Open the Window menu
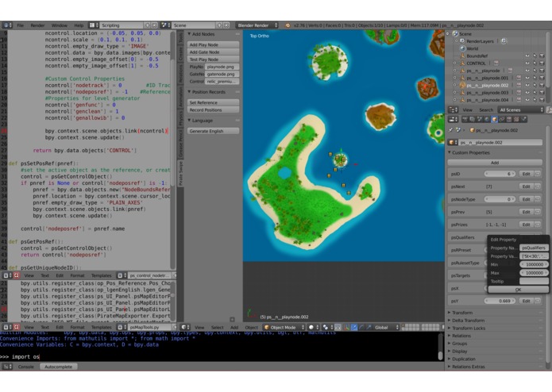The height and width of the screenshot is (392, 552). pyautogui.click(x=59, y=25)
